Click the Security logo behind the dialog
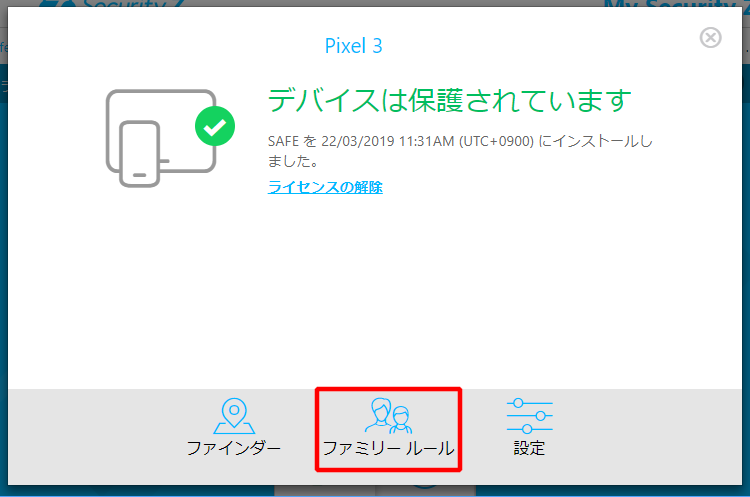Image resolution: width=750 pixels, height=497 pixels. pyautogui.click(x=111, y=5)
